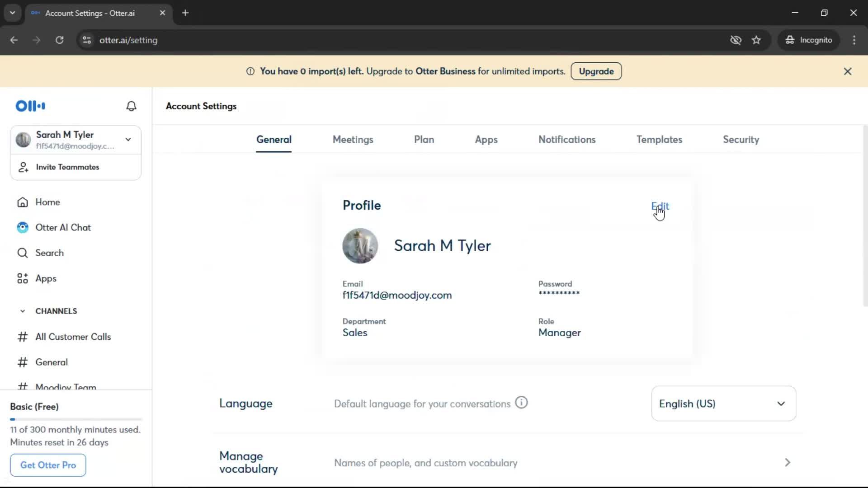Click the browser back arrow
This screenshot has height=488, width=868.
point(14,40)
